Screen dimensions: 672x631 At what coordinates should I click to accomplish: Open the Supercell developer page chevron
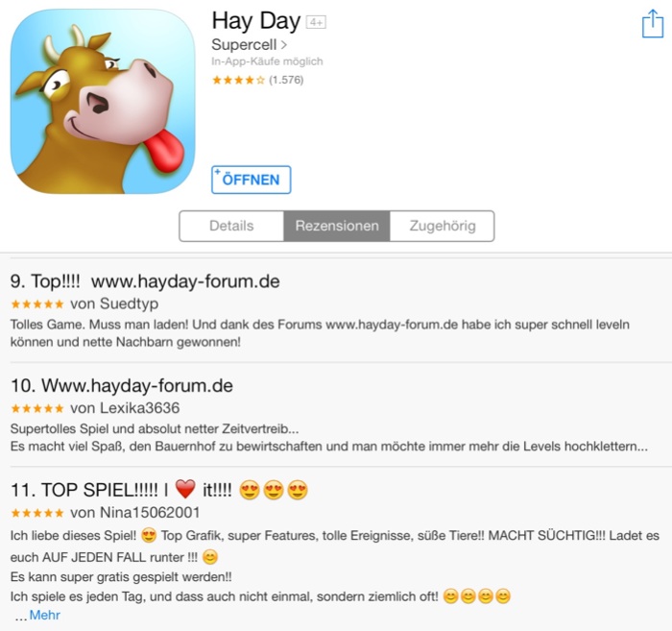coord(284,44)
